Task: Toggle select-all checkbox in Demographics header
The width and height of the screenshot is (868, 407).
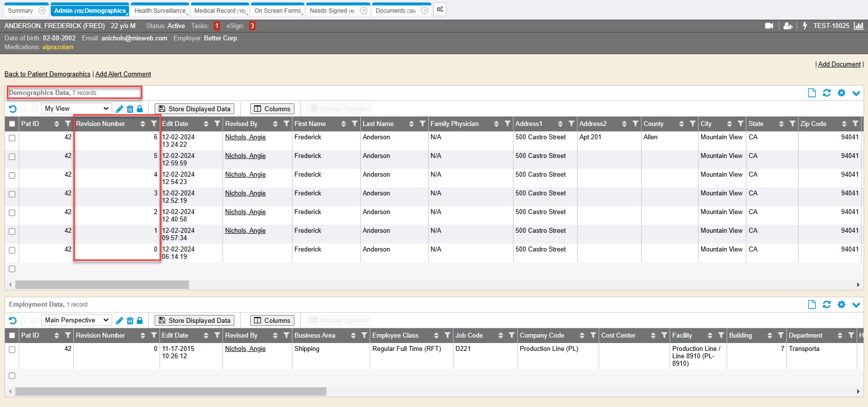Action: (12, 124)
